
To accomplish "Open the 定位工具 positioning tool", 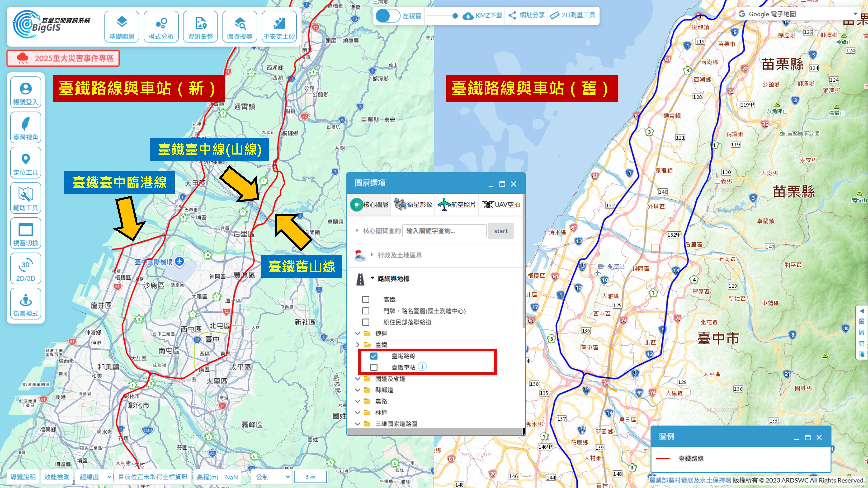I will point(26,163).
